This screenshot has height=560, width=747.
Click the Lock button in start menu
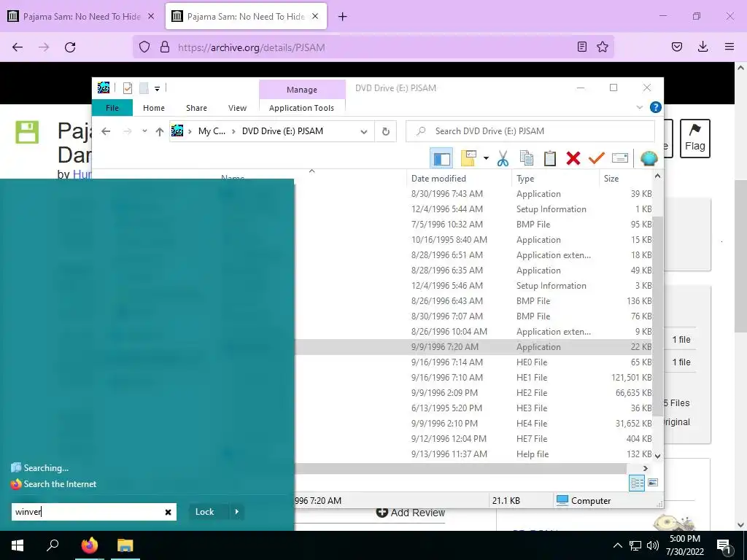point(205,512)
